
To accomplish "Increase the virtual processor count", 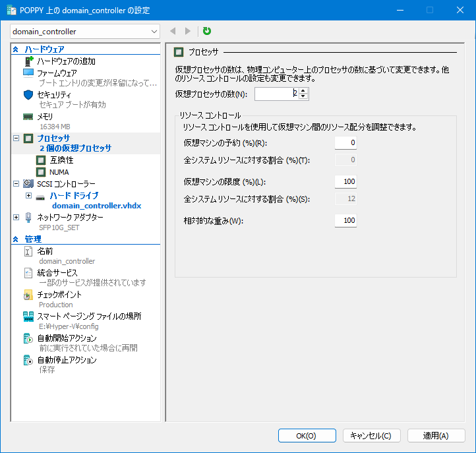I will pyautogui.click(x=303, y=91).
